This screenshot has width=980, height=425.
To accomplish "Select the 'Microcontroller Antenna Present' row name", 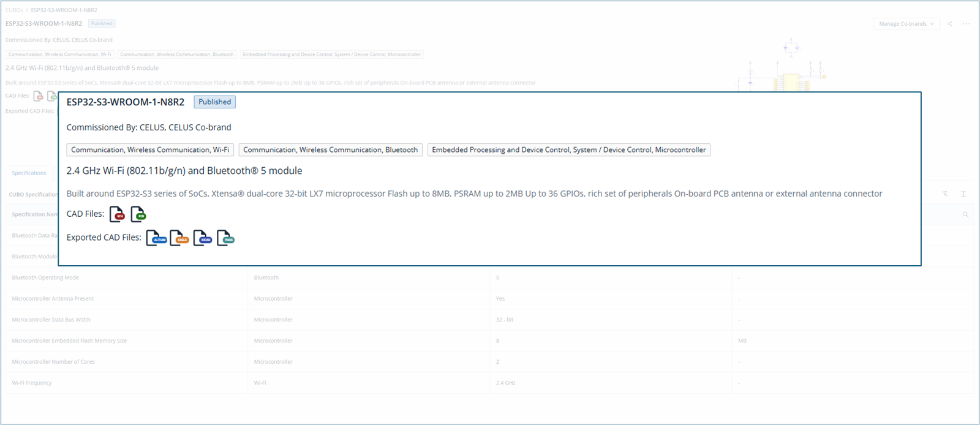I will [53, 299].
